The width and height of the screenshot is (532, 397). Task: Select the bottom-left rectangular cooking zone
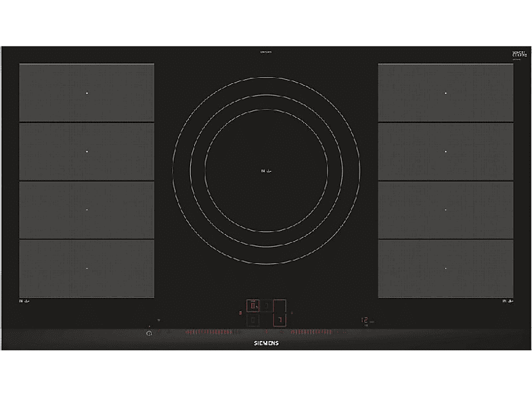(87, 268)
